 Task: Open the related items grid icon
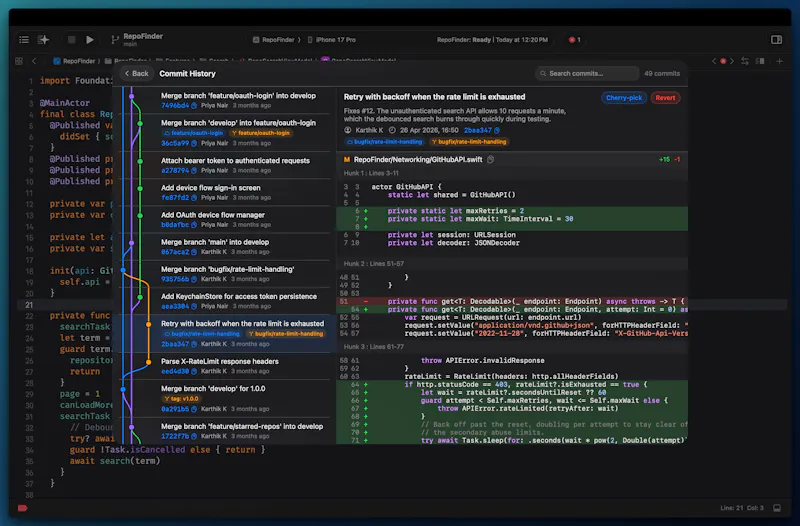pyautogui.click(x=19, y=61)
